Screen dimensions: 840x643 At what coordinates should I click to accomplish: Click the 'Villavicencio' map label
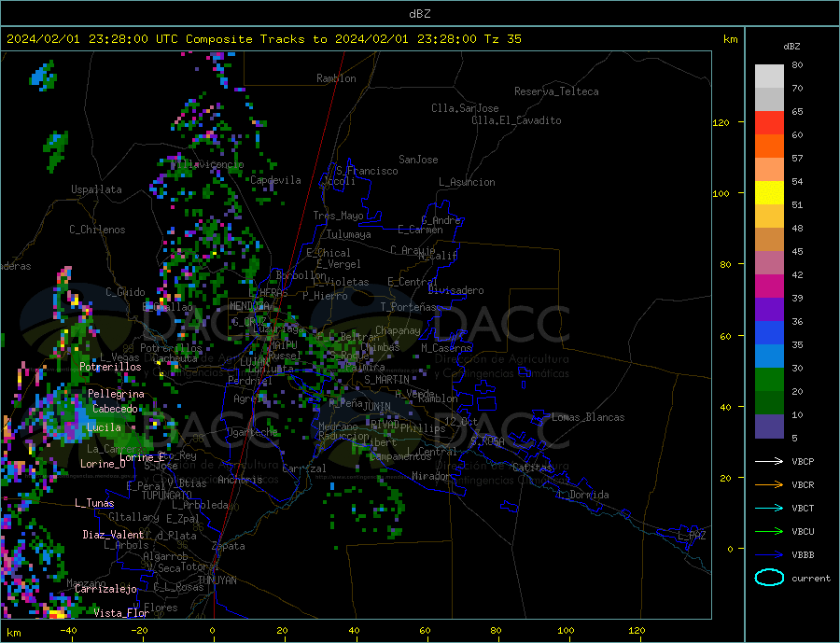click(207, 164)
